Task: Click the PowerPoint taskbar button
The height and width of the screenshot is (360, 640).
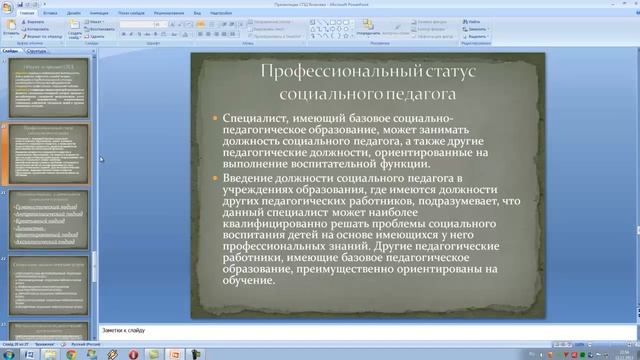Action: click(175, 354)
